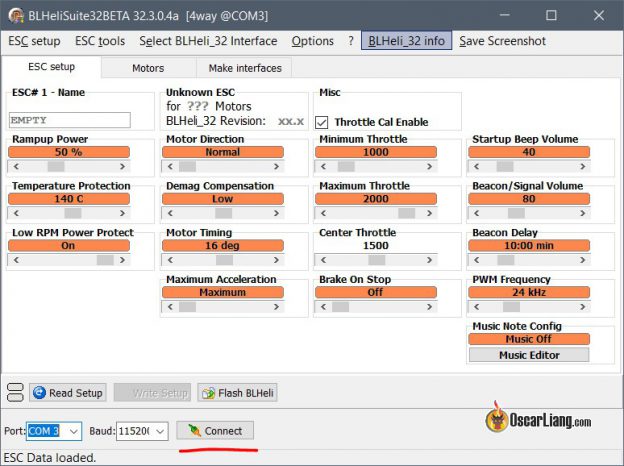The image size is (624, 466).
Task: Increase Center Throttle with right arrow
Action: pyautogui.click(x=430, y=260)
